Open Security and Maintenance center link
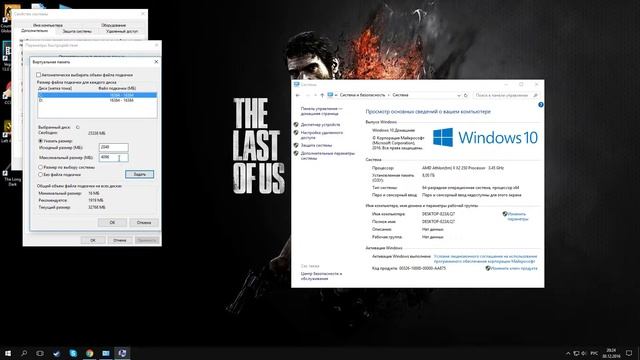The image size is (640, 360). [321, 276]
